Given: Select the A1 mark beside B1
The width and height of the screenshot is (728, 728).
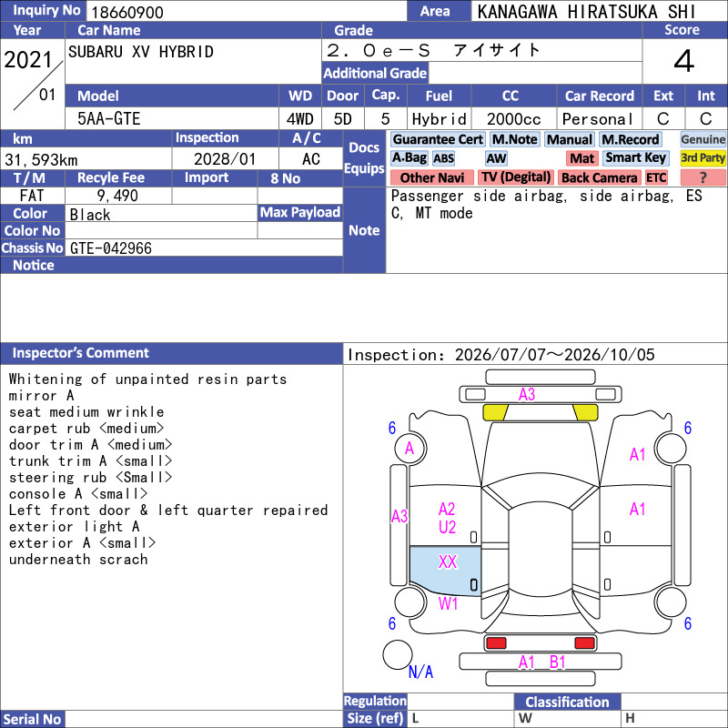Looking at the screenshot, I should [527, 662].
